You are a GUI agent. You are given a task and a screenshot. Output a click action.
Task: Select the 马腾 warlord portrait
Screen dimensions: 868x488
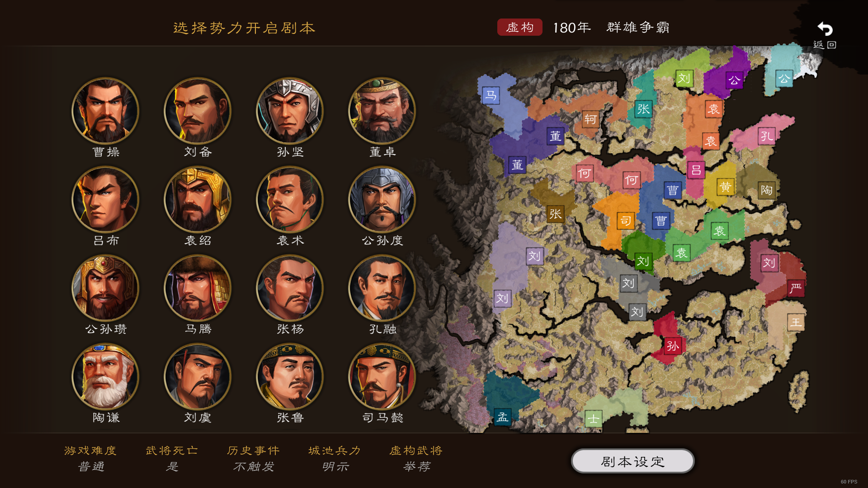pos(198,288)
